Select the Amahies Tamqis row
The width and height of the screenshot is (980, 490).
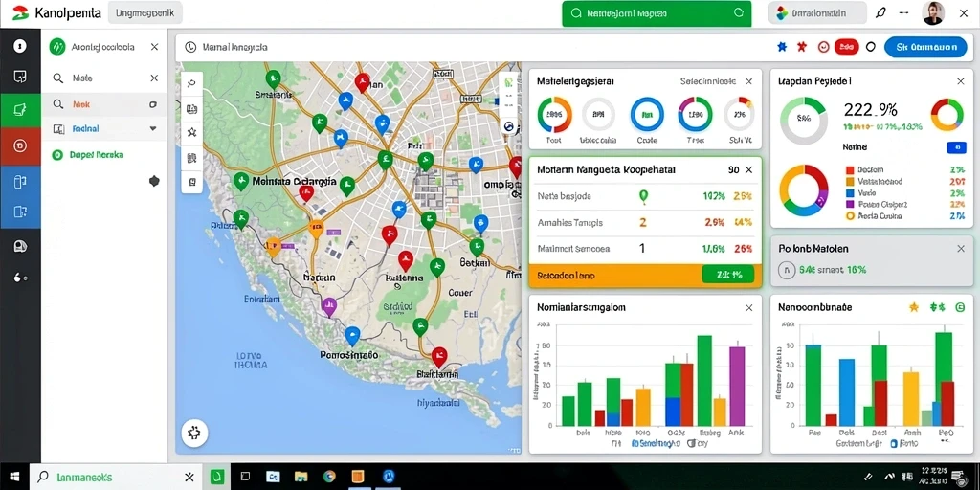[x=644, y=222]
